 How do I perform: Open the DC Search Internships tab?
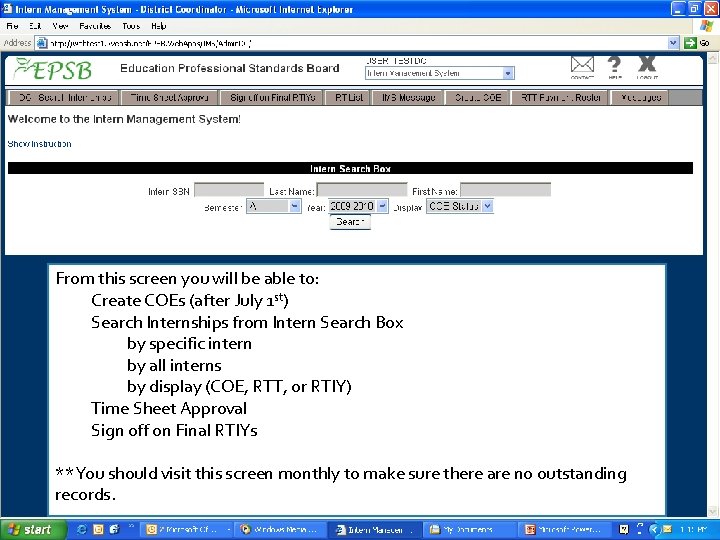pyautogui.click(x=65, y=97)
